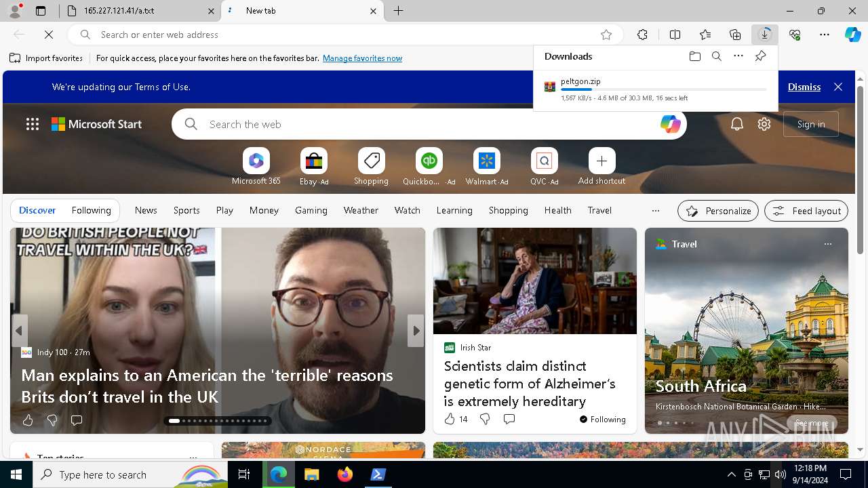Open the Collections icon
This screenshot has height=488, width=868.
click(x=735, y=35)
